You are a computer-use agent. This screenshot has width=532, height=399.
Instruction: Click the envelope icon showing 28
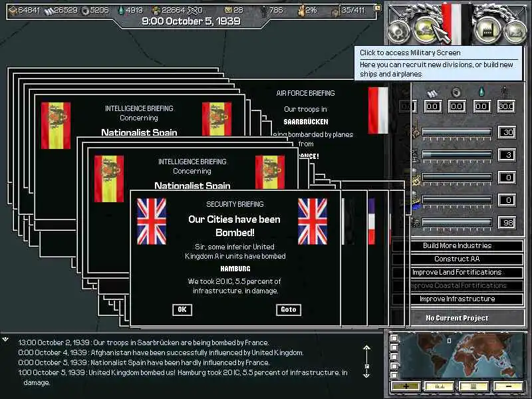point(228,10)
